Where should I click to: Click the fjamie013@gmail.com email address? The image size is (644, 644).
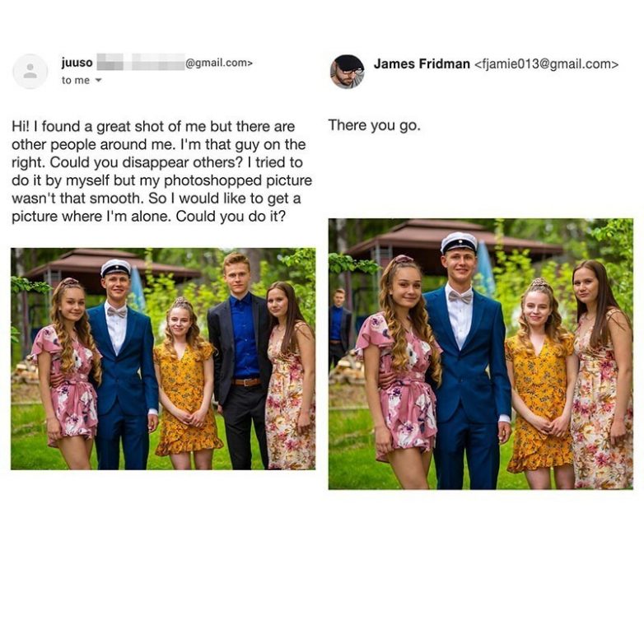(x=546, y=64)
